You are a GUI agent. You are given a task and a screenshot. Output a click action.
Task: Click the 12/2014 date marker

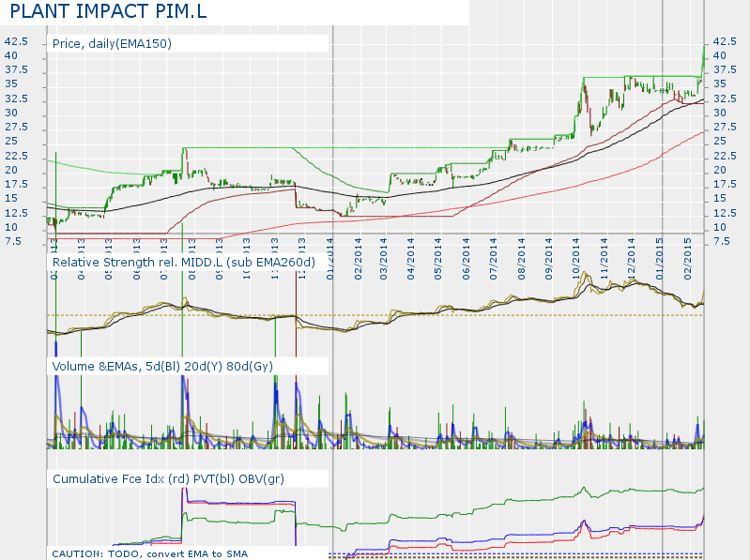[631, 254]
